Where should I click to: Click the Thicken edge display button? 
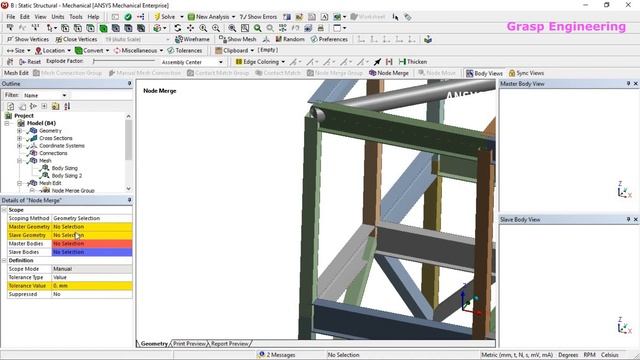point(413,62)
